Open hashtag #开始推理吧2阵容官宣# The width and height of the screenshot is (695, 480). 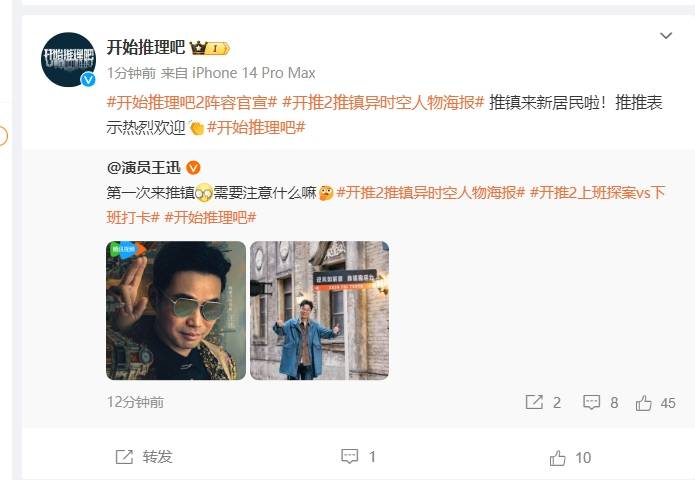(x=192, y=103)
